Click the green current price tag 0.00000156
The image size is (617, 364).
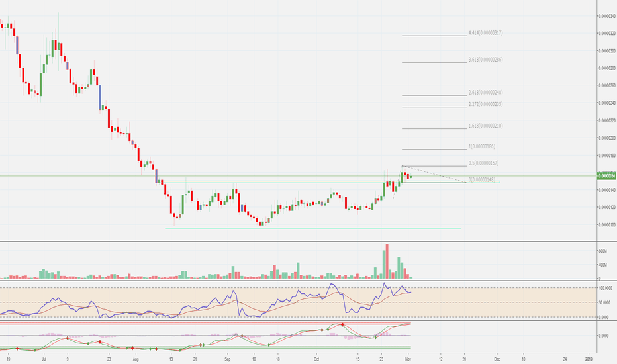607,176
